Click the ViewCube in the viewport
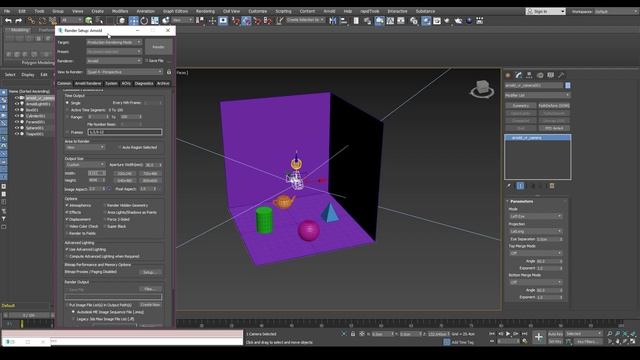 tap(482, 89)
